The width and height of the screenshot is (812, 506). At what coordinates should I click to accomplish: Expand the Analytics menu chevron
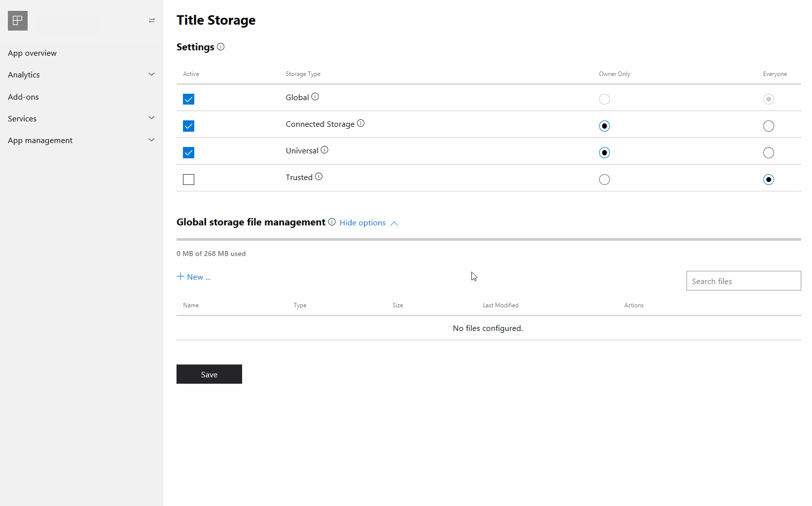pyautogui.click(x=151, y=74)
